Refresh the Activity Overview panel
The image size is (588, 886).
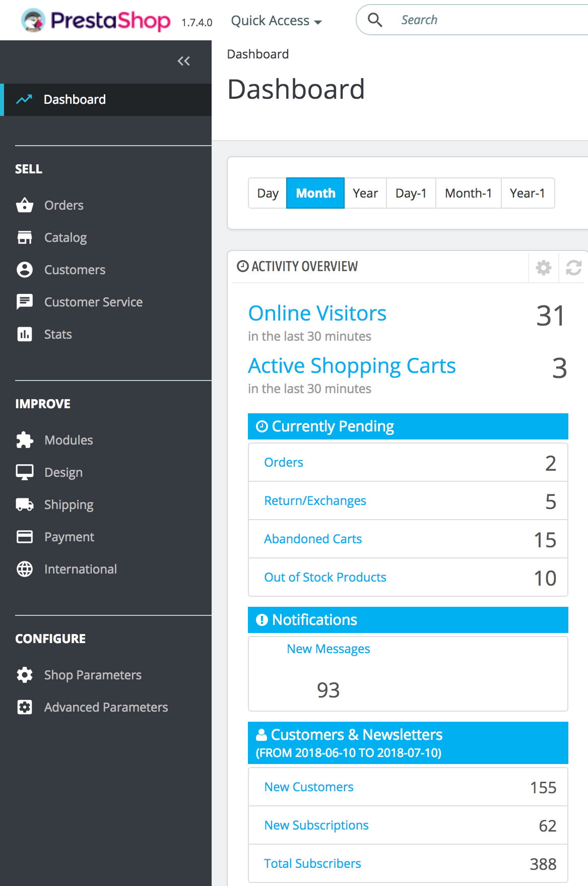point(573,267)
